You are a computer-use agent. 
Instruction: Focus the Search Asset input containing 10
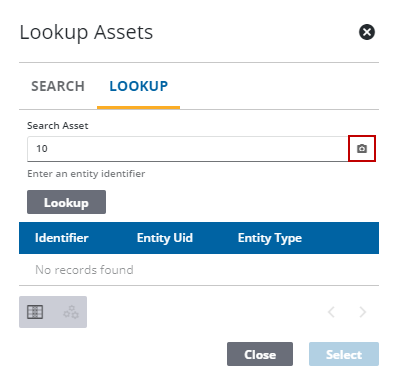[187, 149]
